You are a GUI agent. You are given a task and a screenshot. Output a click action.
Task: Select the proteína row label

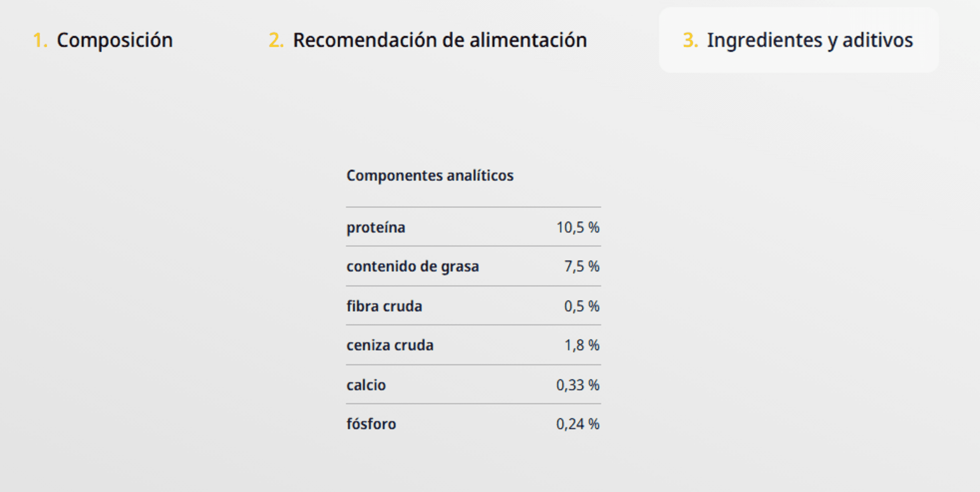tap(376, 227)
